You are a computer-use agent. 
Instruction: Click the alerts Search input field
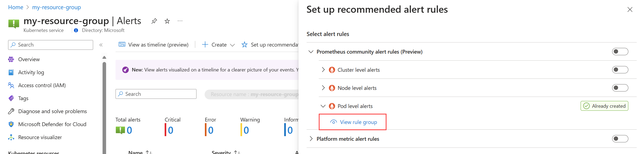click(x=159, y=94)
